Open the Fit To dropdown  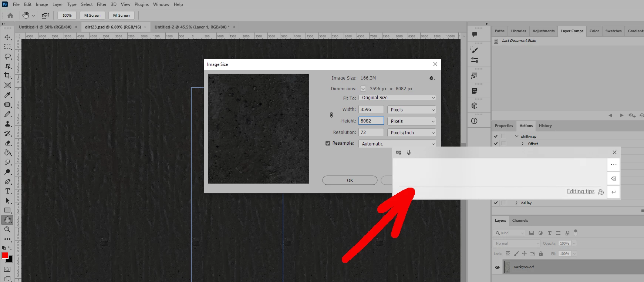click(x=397, y=98)
